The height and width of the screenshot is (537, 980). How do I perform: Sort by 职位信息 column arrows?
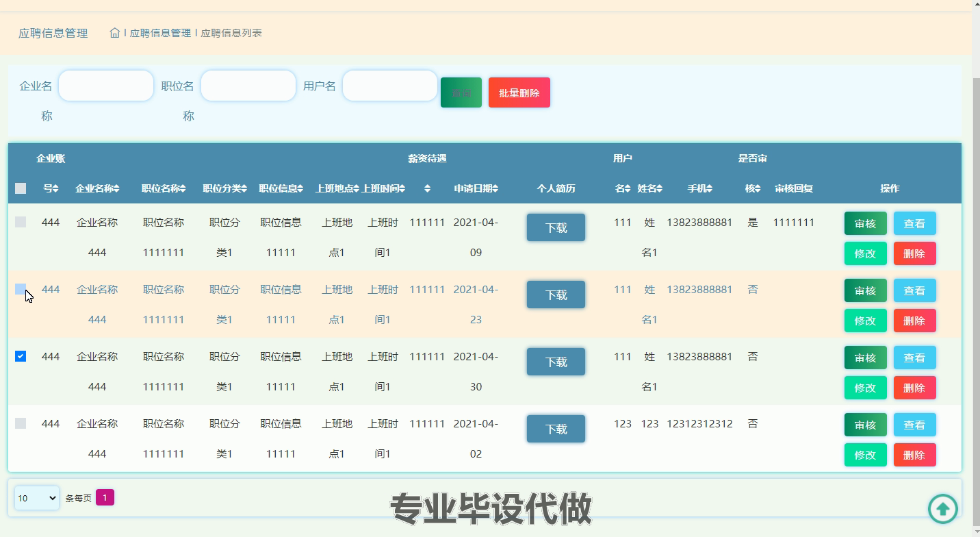click(x=300, y=188)
